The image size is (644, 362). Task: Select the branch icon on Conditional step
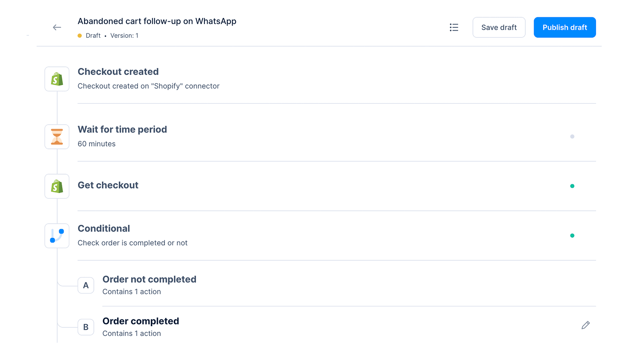point(57,236)
